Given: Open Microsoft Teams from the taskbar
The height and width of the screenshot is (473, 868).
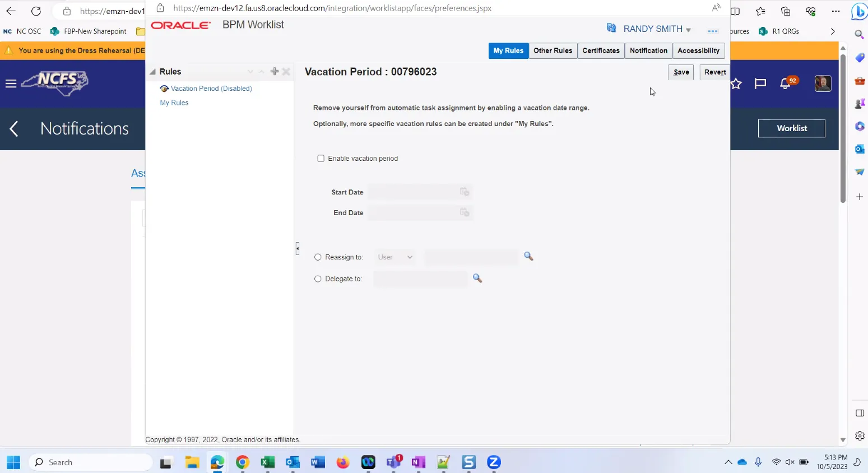Looking at the screenshot, I should coord(393,462).
